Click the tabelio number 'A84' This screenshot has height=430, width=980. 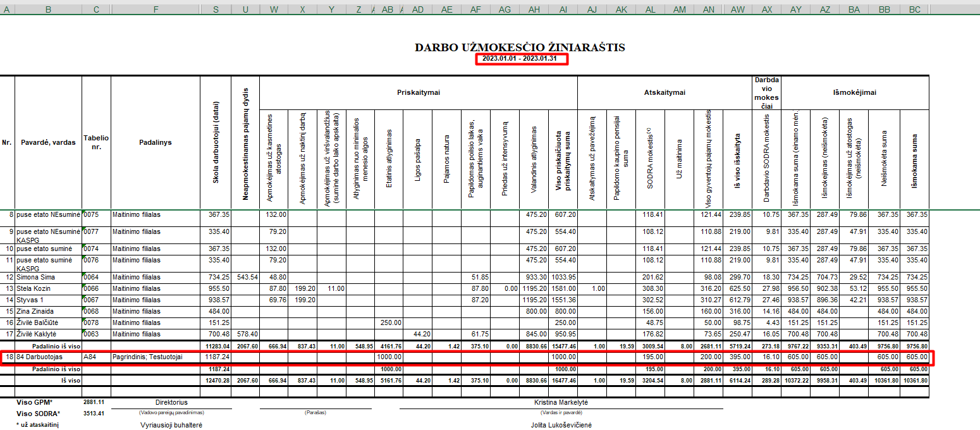point(97,357)
